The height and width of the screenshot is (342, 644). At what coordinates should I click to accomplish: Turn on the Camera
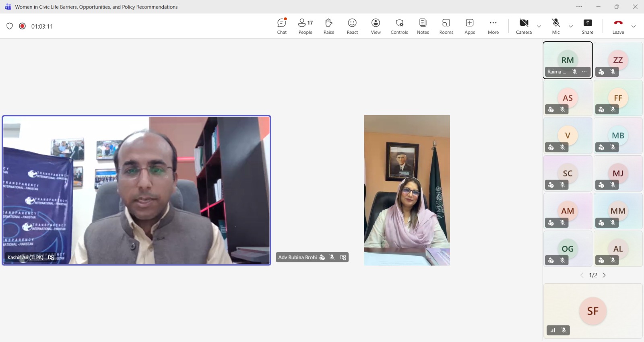524,26
